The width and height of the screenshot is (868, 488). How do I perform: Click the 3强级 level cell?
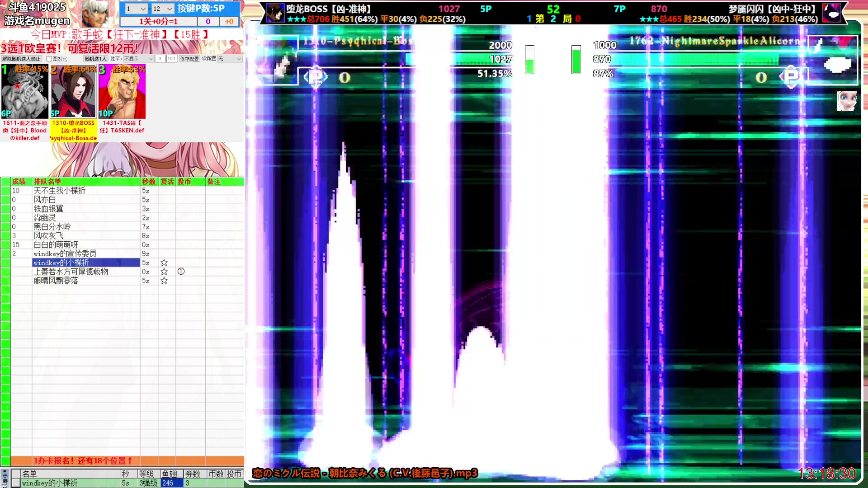click(148, 483)
